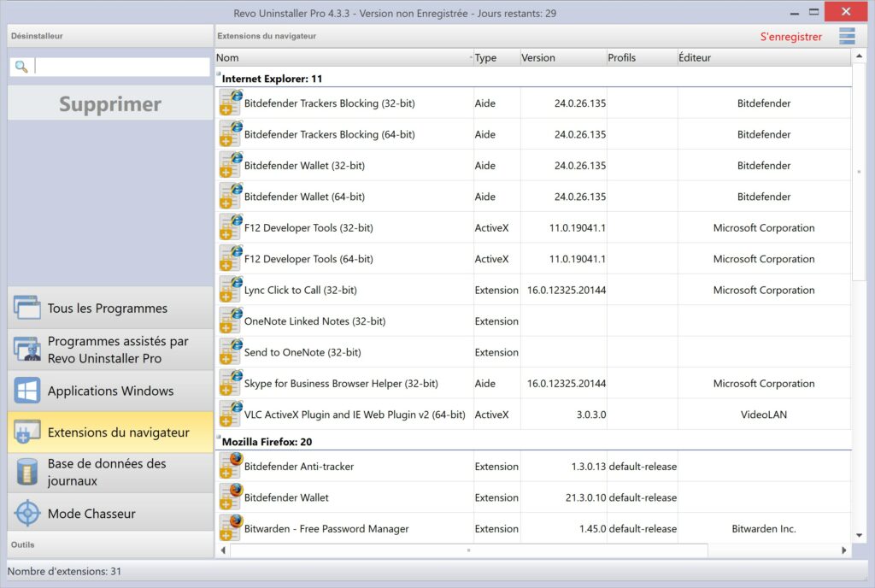Click the icon of Skype for Business Browser Helper
The image size is (875, 588).
(x=231, y=383)
